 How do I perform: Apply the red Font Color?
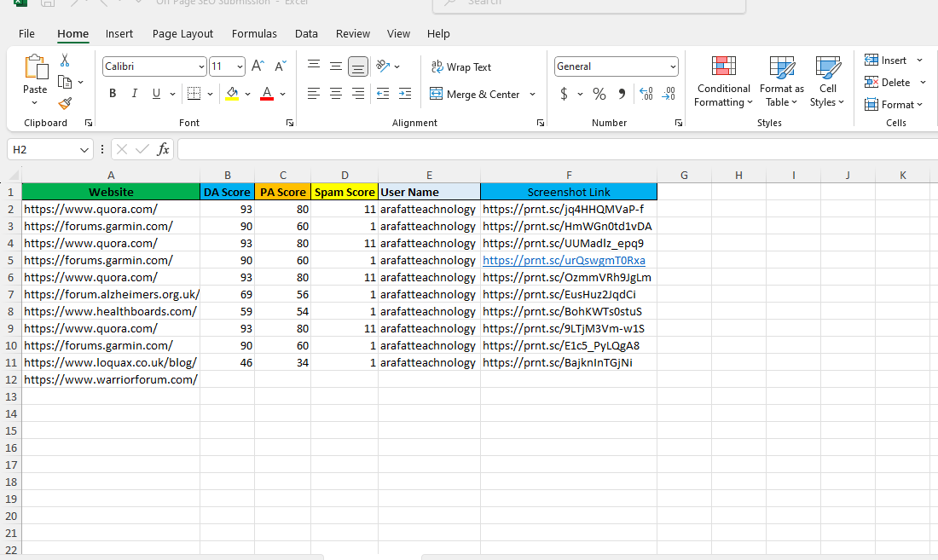[x=267, y=94]
